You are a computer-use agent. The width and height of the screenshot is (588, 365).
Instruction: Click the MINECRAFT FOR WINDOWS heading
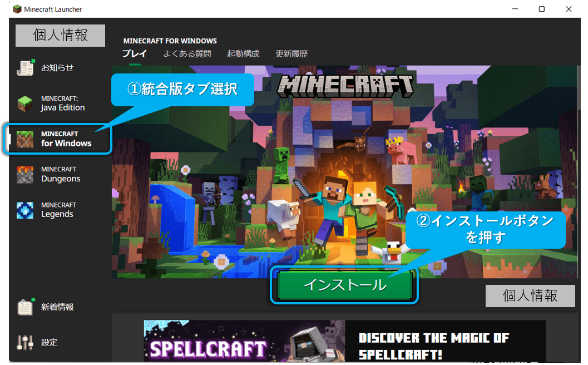click(x=170, y=41)
